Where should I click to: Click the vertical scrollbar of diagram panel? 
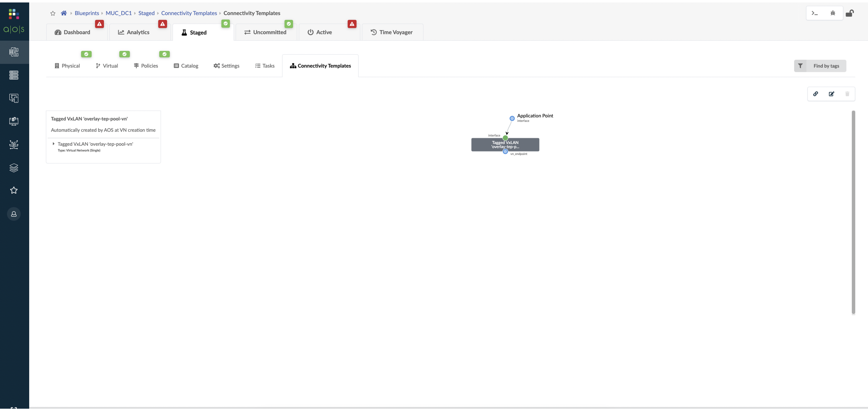[853, 212]
